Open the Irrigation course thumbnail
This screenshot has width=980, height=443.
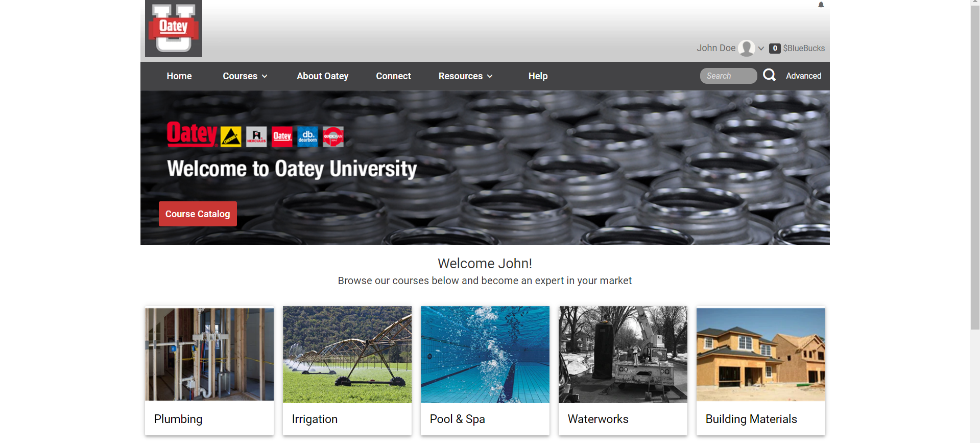(x=347, y=355)
